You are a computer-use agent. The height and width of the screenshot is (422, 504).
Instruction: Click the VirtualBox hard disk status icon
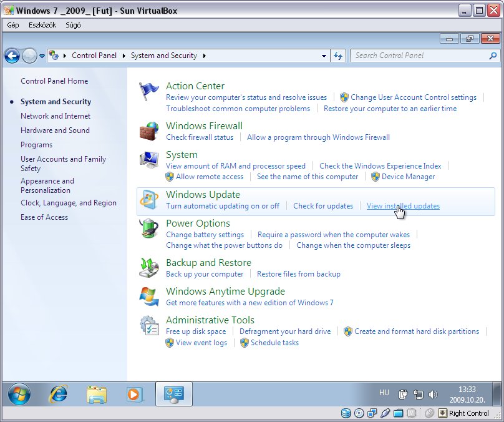[346, 413]
